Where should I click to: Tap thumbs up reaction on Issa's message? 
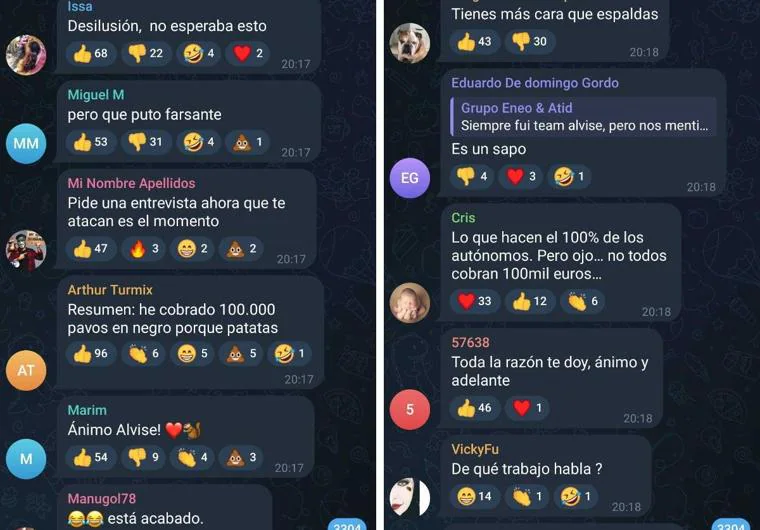91,53
